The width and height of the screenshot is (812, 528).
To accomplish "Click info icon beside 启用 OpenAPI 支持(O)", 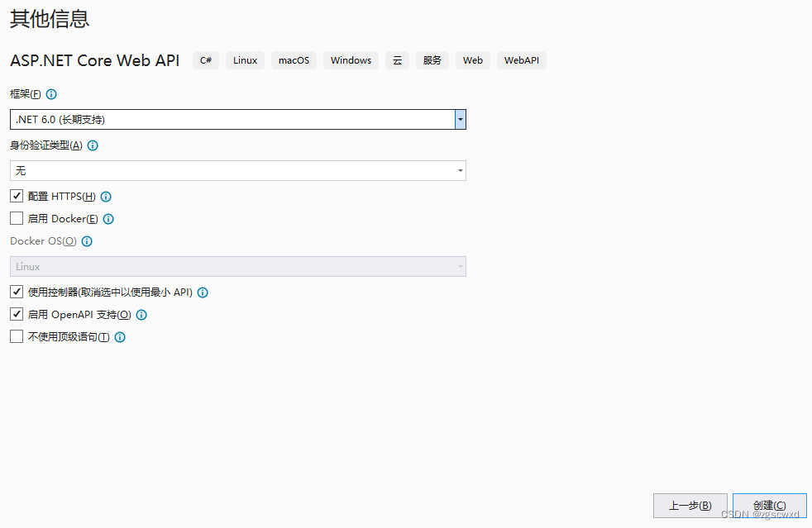I will (x=141, y=315).
